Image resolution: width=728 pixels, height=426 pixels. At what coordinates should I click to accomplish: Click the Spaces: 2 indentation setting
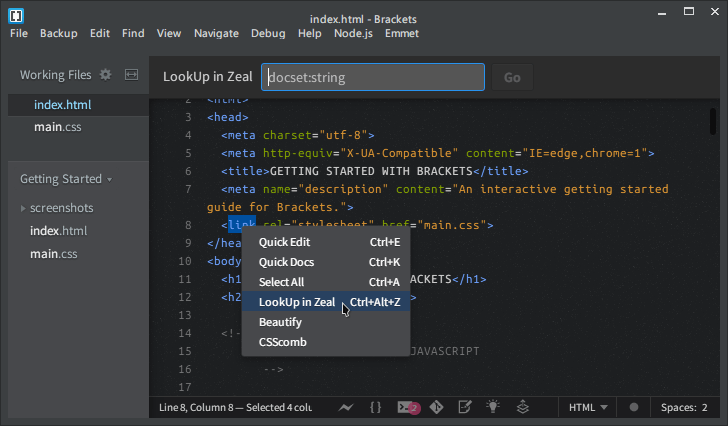pyautogui.click(x=684, y=407)
